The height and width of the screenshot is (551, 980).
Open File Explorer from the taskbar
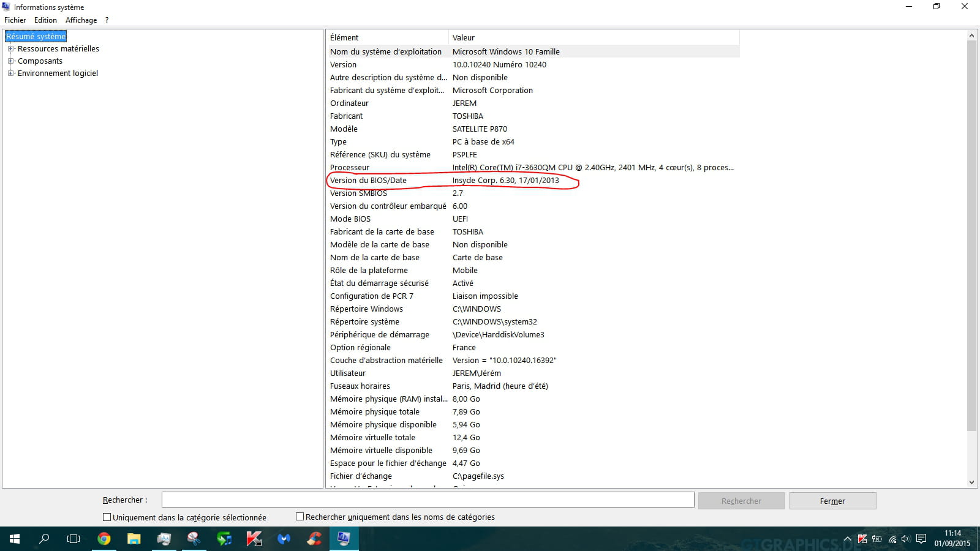[134, 539]
